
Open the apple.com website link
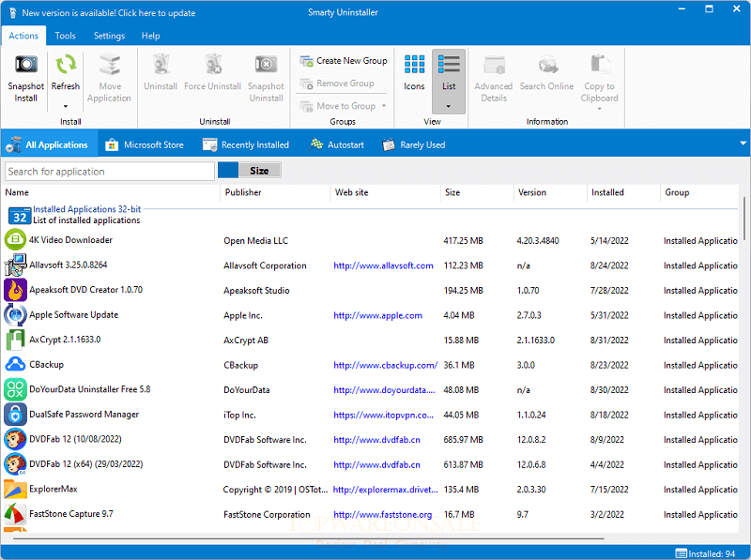point(378,315)
